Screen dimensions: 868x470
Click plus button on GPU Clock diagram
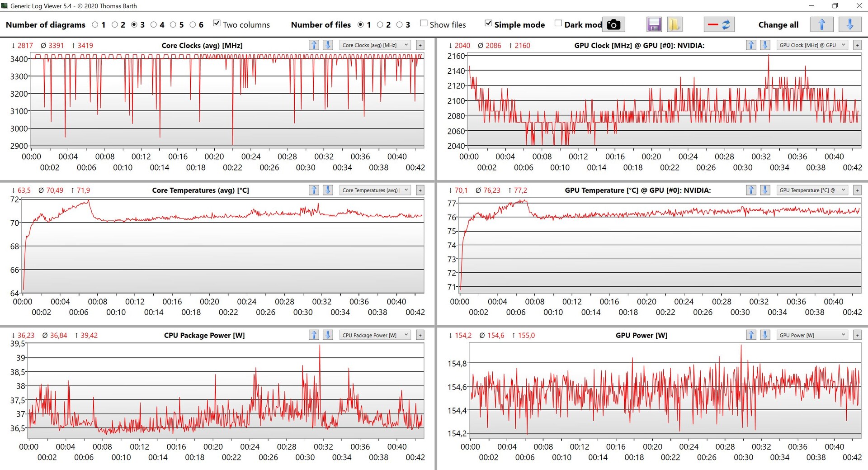click(x=857, y=45)
